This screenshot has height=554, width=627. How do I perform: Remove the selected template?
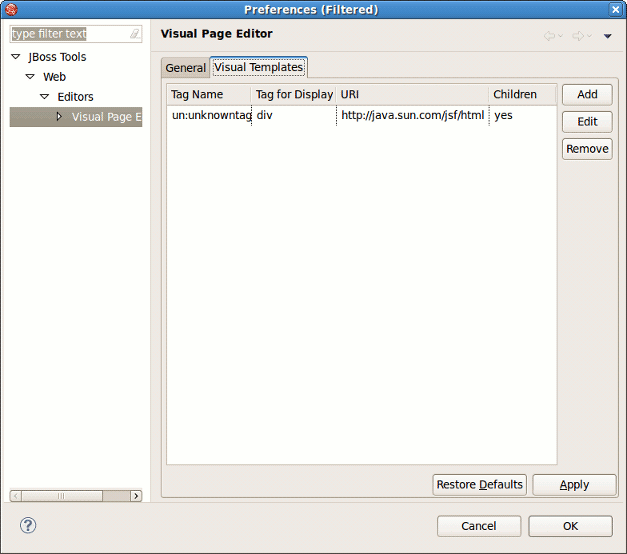pyautogui.click(x=587, y=149)
